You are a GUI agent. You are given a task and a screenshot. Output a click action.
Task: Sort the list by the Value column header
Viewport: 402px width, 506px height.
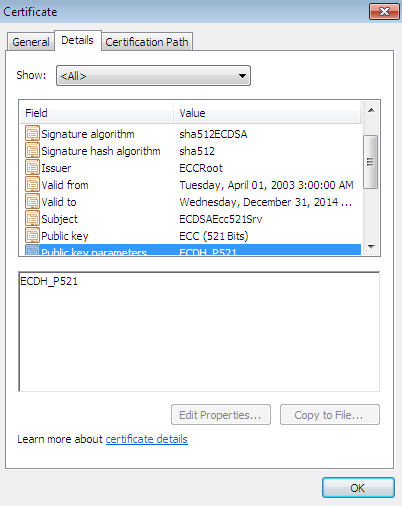tap(267, 113)
